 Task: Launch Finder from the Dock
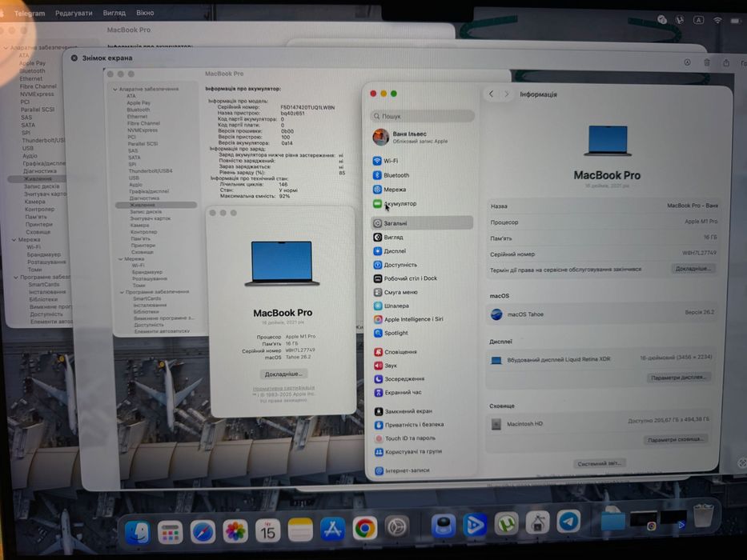138,531
